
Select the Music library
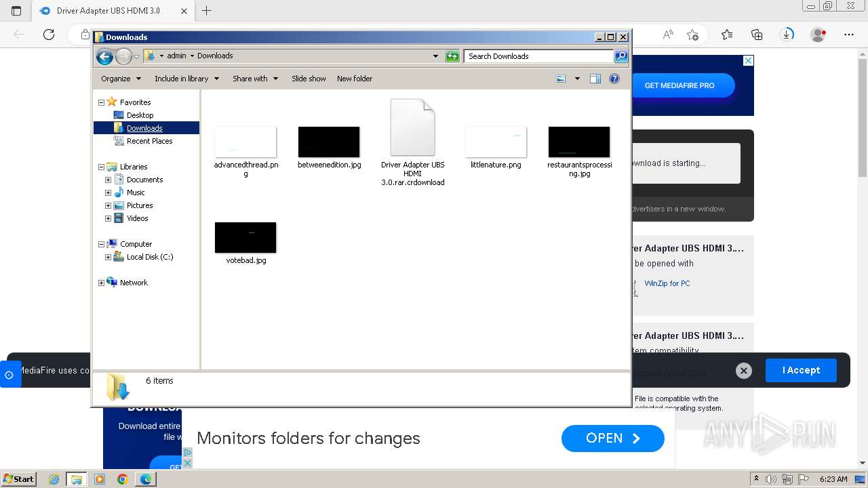pos(136,192)
